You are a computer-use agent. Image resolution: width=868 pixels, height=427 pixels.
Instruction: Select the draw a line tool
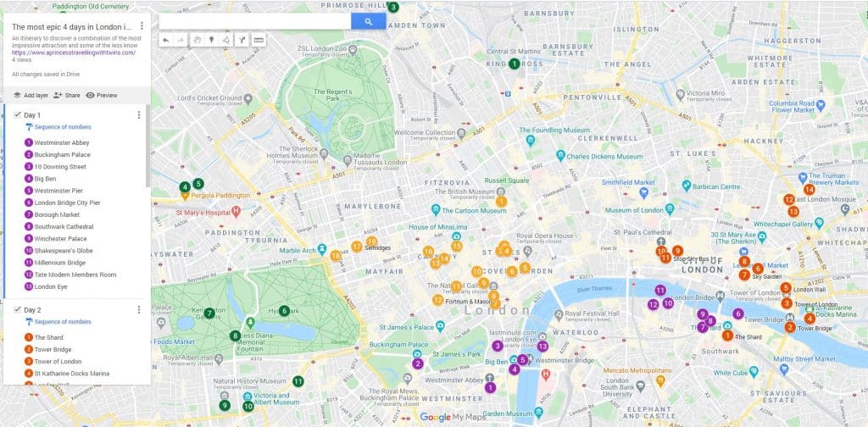pos(225,40)
